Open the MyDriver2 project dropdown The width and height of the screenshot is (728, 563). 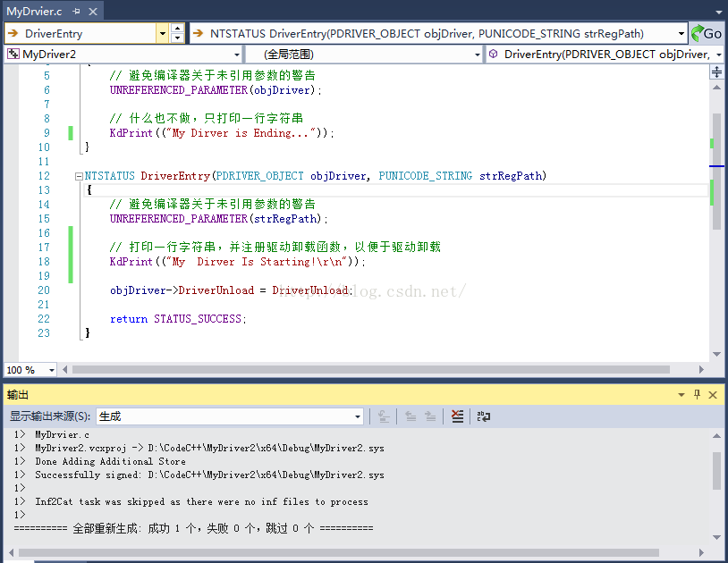click(237, 55)
